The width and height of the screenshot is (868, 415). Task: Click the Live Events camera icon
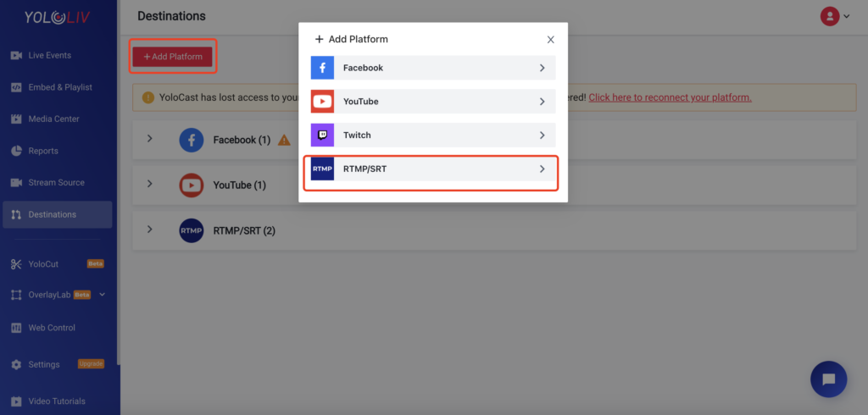tap(16, 55)
